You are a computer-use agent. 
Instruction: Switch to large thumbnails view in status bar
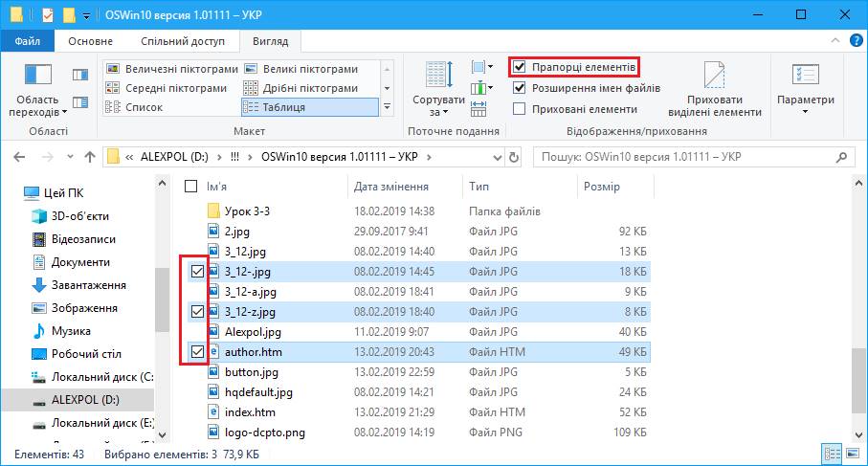click(853, 455)
